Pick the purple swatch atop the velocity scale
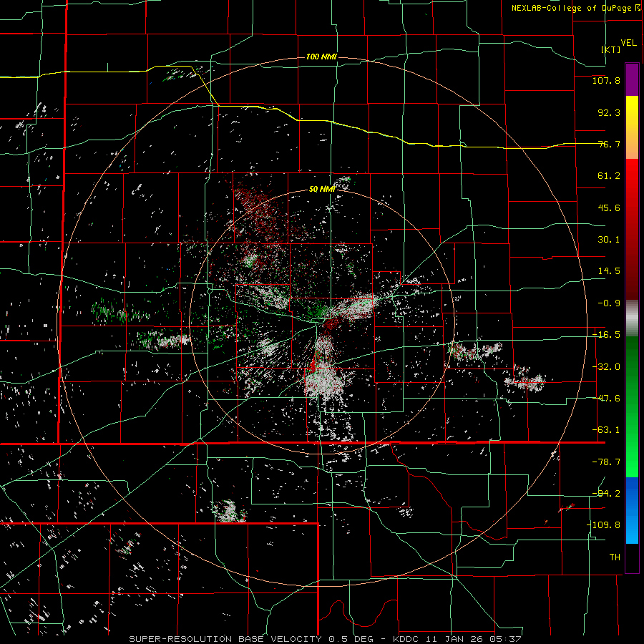The height and width of the screenshot is (644, 644). [x=632, y=80]
